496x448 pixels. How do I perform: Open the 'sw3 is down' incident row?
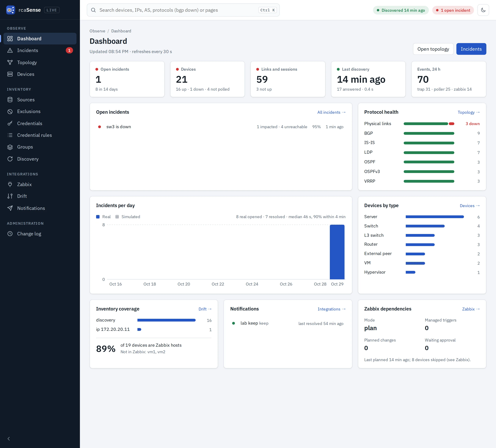coord(221,127)
